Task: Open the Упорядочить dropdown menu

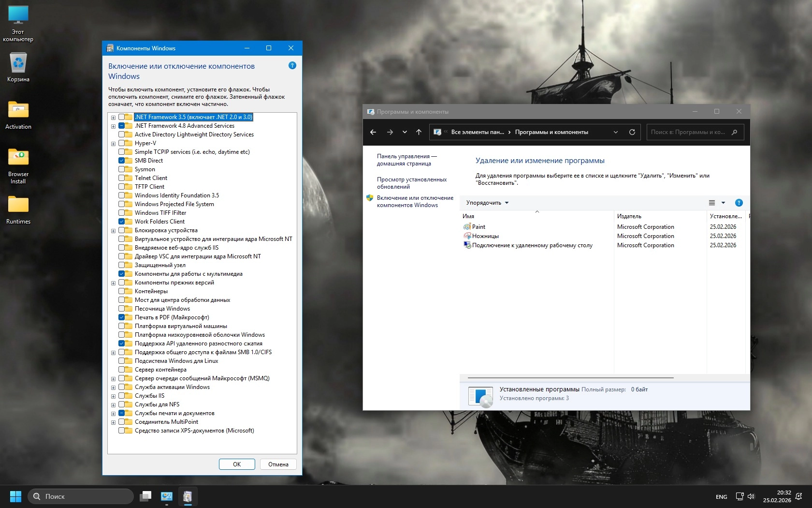Action: click(487, 203)
